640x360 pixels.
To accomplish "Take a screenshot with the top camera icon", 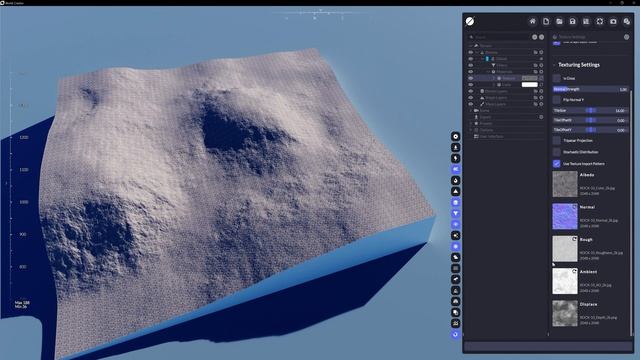I will point(613,21).
